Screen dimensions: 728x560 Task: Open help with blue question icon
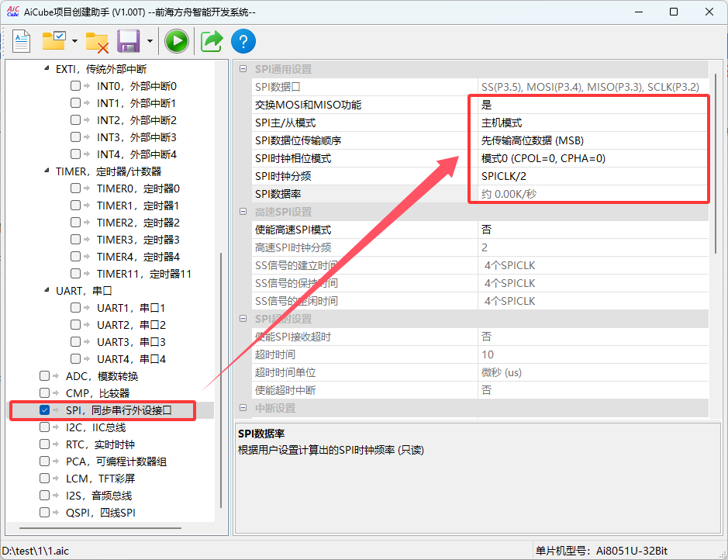tap(243, 41)
